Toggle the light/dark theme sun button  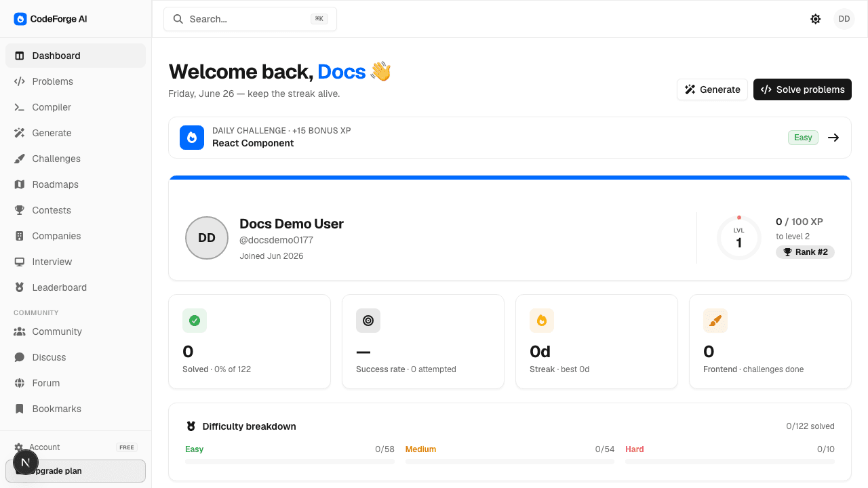click(816, 19)
